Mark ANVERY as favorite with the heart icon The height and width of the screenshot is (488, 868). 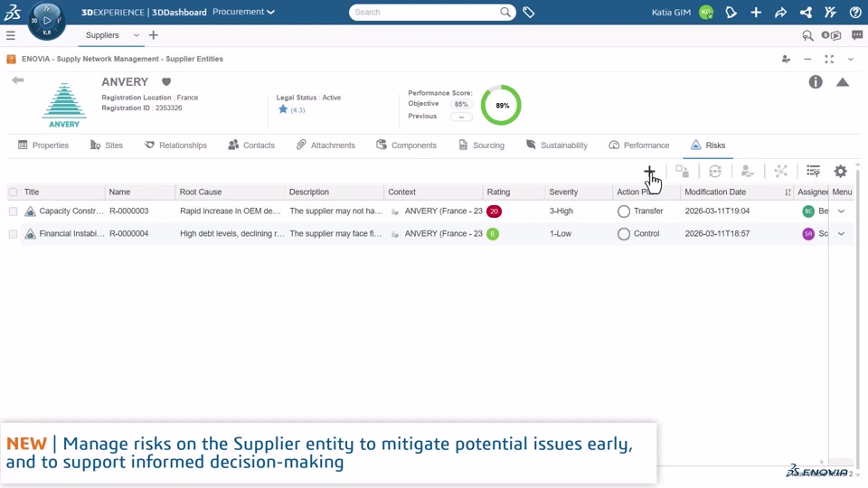point(166,82)
